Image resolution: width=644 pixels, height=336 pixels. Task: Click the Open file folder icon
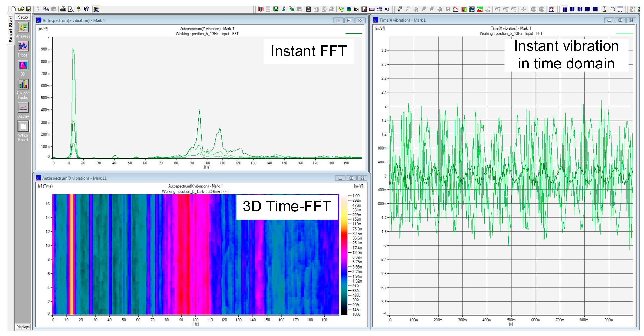click(21, 9)
